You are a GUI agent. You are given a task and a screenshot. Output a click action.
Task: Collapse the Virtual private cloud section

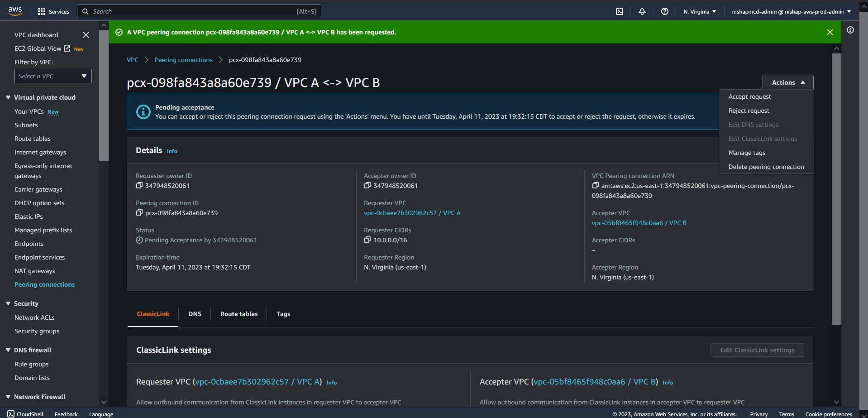[x=8, y=97]
